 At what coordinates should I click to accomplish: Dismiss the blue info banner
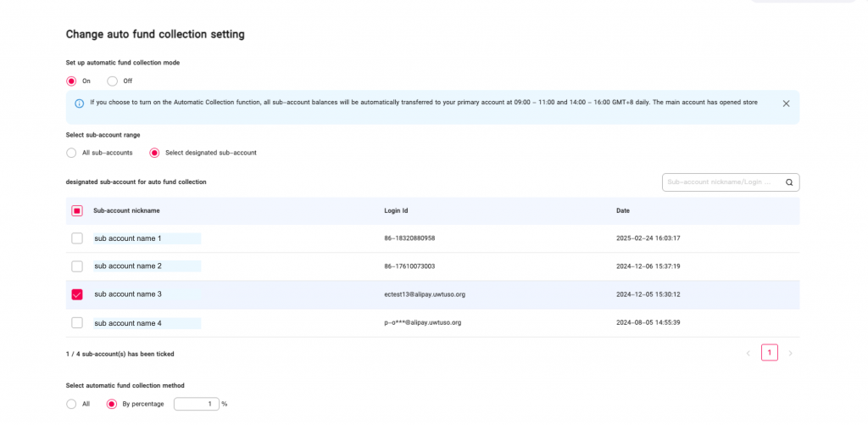point(786,103)
